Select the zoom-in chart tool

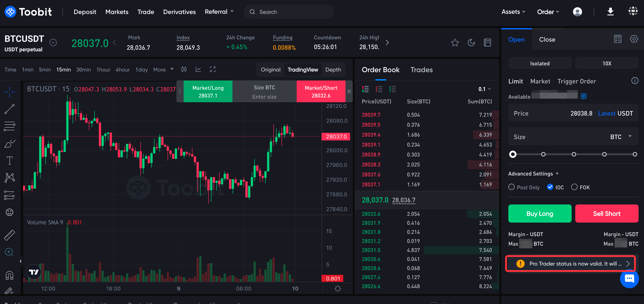pos(9,252)
